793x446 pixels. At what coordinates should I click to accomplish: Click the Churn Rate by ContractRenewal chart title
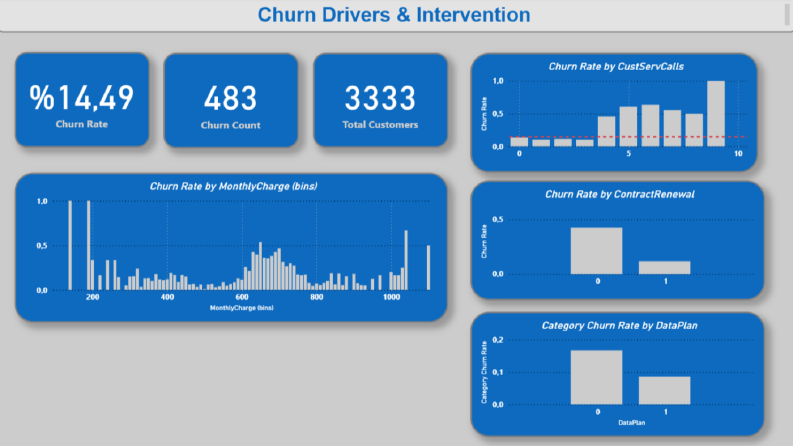[x=620, y=194]
